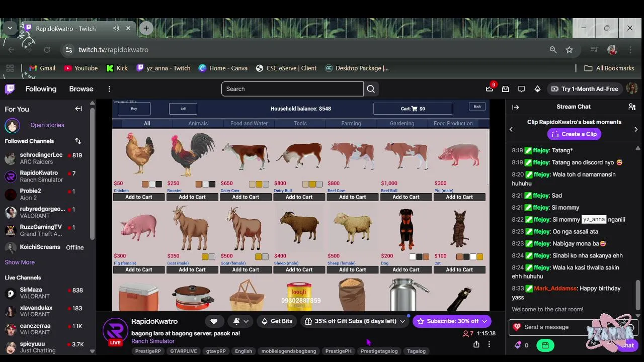Open the PrestigeRP stream tag

148,351
